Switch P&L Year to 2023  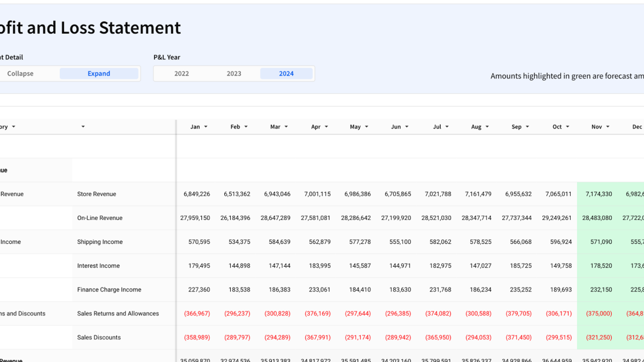234,73
